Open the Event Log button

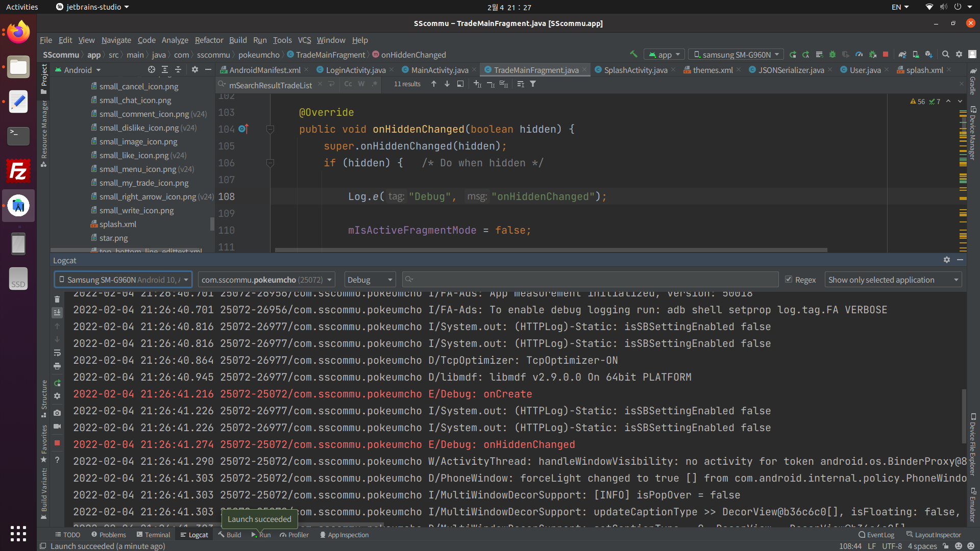tap(876, 535)
